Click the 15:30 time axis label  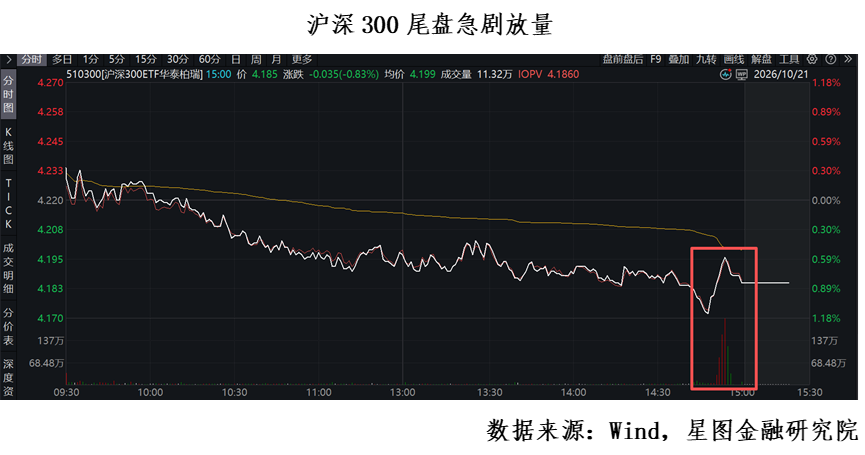point(809,393)
